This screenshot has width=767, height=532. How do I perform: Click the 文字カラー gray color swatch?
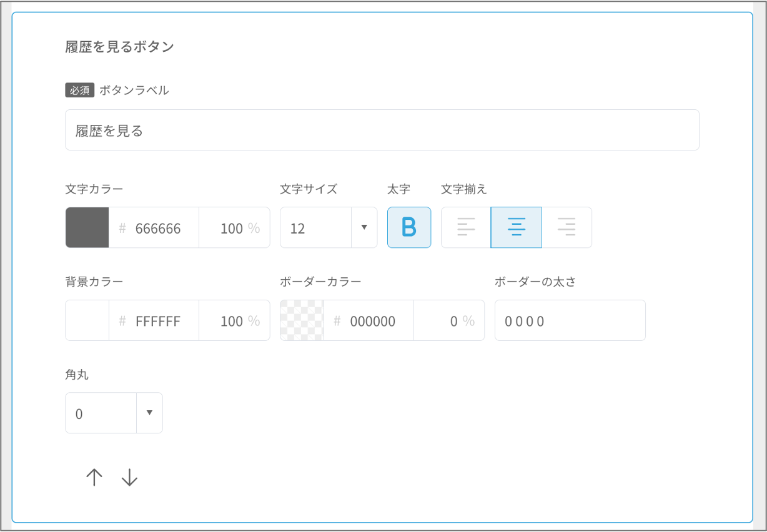(87, 227)
